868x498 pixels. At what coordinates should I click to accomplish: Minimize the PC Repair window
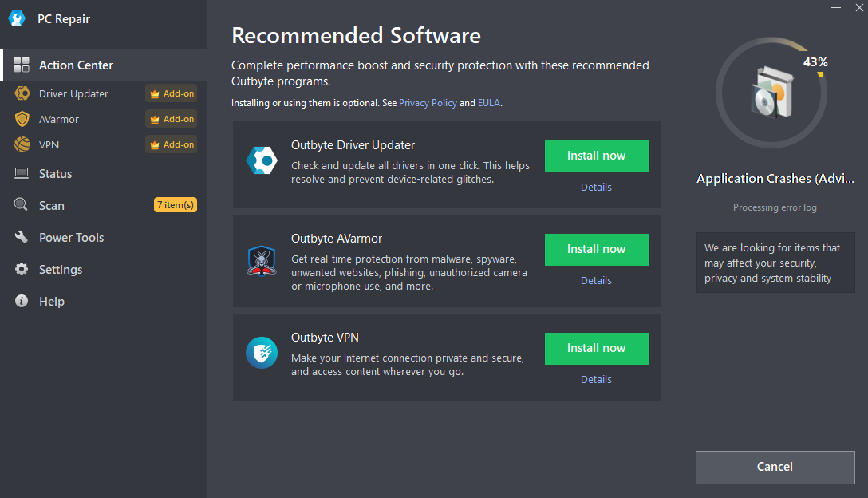[836, 8]
